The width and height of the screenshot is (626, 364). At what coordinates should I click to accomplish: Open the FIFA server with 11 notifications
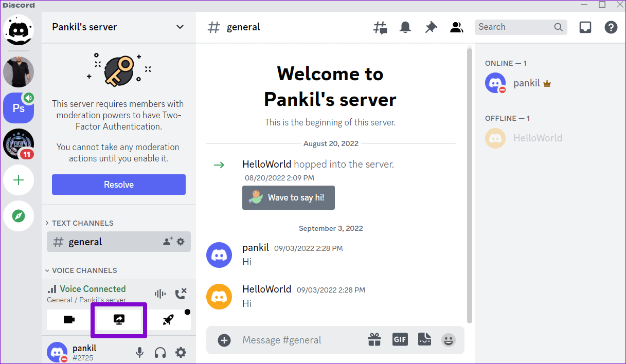[x=19, y=144]
